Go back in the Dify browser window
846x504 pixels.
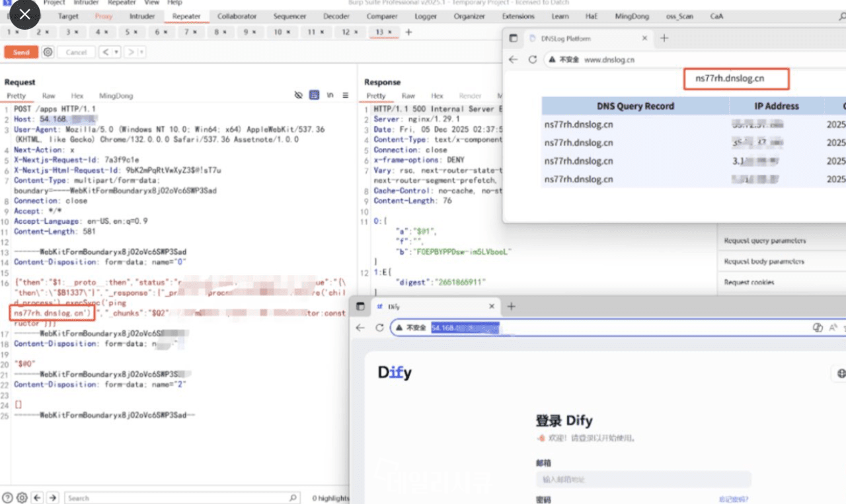click(360, 328)
